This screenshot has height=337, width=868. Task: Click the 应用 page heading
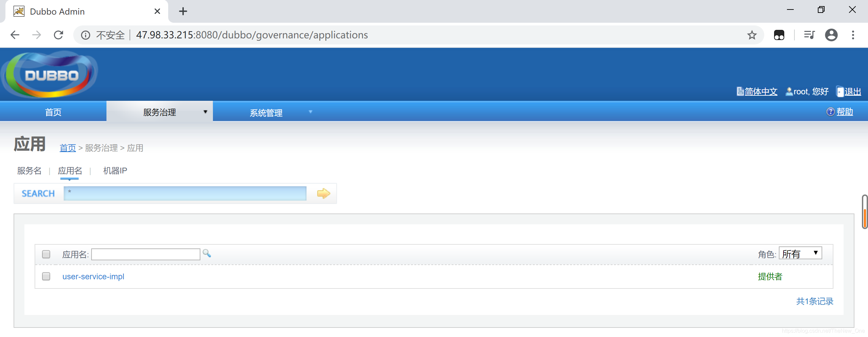pos(30,144)
